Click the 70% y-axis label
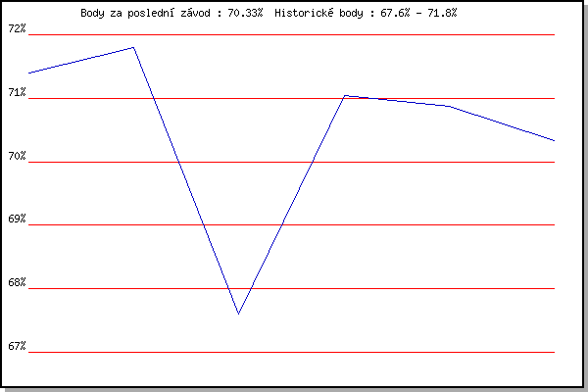Viewport: 588px width, 392px height. point(17,156)
